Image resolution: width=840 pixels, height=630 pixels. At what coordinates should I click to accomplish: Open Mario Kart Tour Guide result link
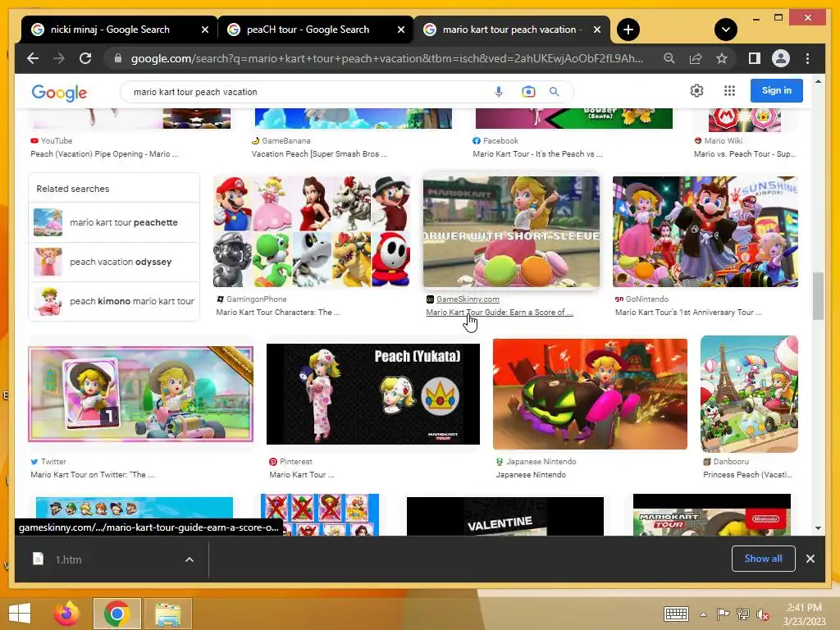[500, 313]
